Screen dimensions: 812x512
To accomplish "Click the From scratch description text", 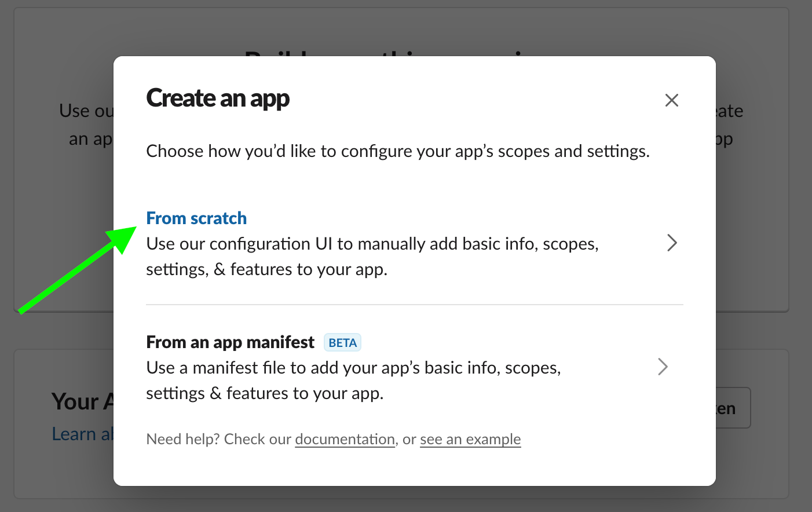I will pos(372,257).
